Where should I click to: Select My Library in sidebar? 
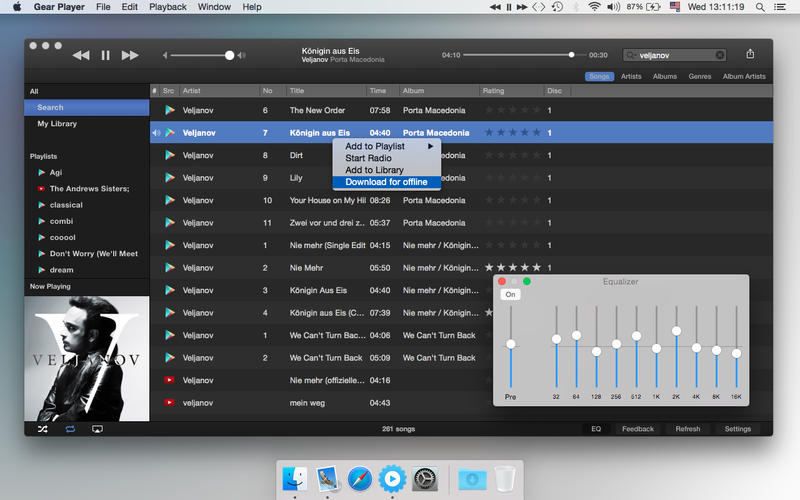pos(87,124)
